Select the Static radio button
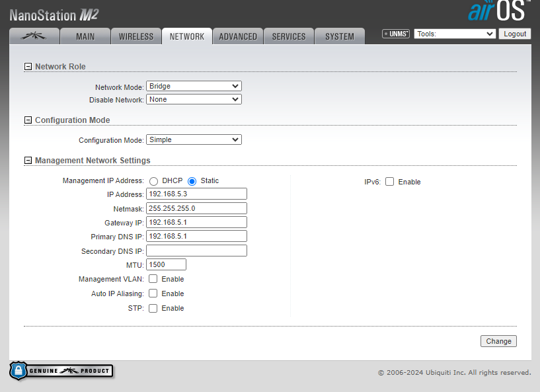This screenshot has height=392, width=540. click(x=192, y=181)
